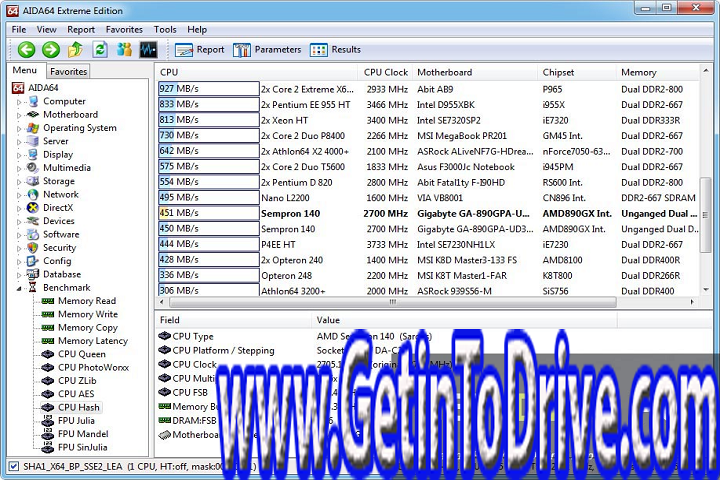Select the Motherboard tree icon

[x=33, y=114]
